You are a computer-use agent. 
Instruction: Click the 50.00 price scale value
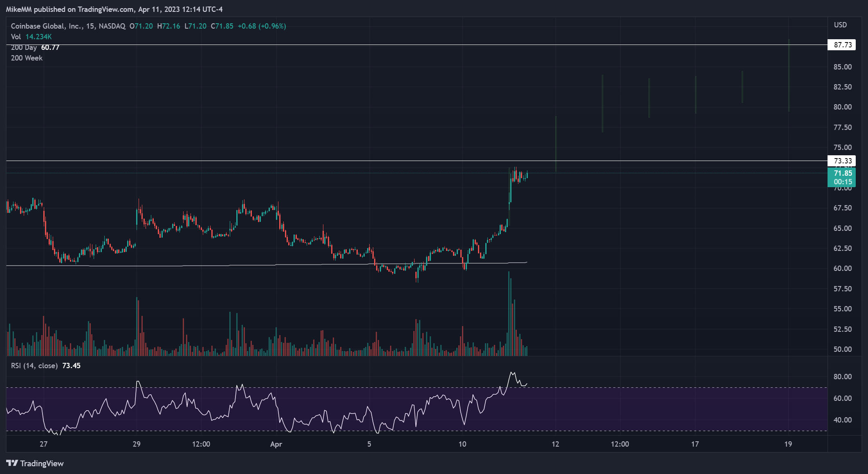pyautogui.click(x=843, y=349)
